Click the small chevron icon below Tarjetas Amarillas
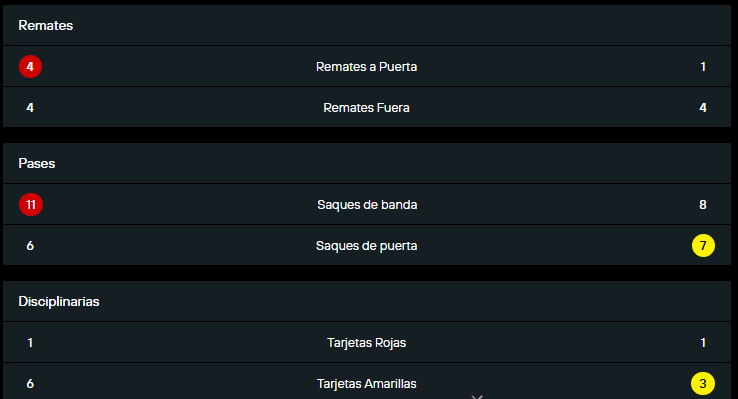The image size is (738, 399). (x=477, y=397)
